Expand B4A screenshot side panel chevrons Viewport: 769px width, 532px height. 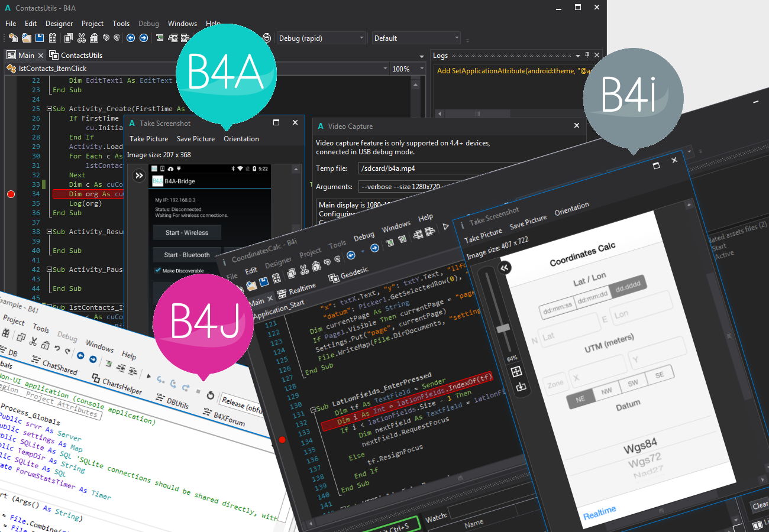[139, 176]
